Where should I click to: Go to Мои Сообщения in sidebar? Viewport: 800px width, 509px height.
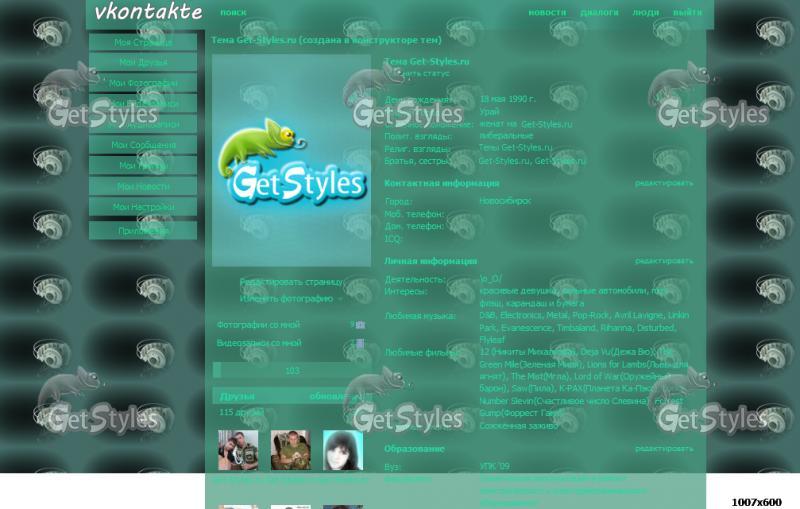point(143,145)
